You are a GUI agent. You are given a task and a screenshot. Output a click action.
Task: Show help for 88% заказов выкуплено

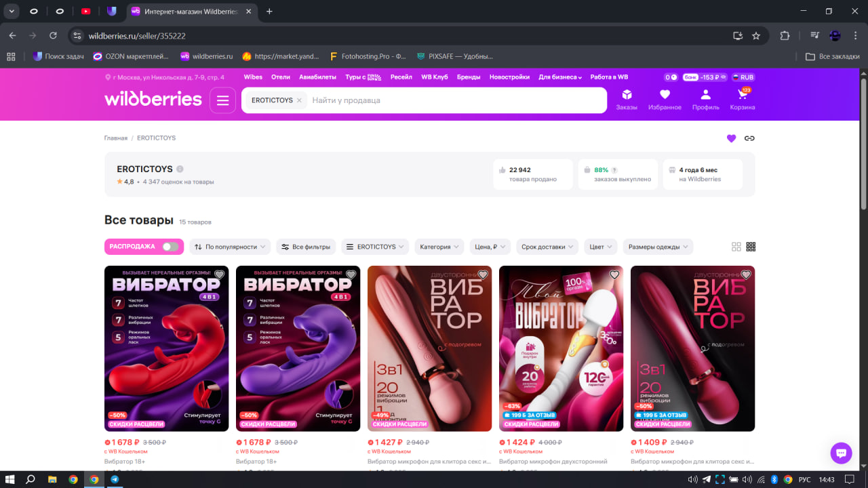(614, 170)
